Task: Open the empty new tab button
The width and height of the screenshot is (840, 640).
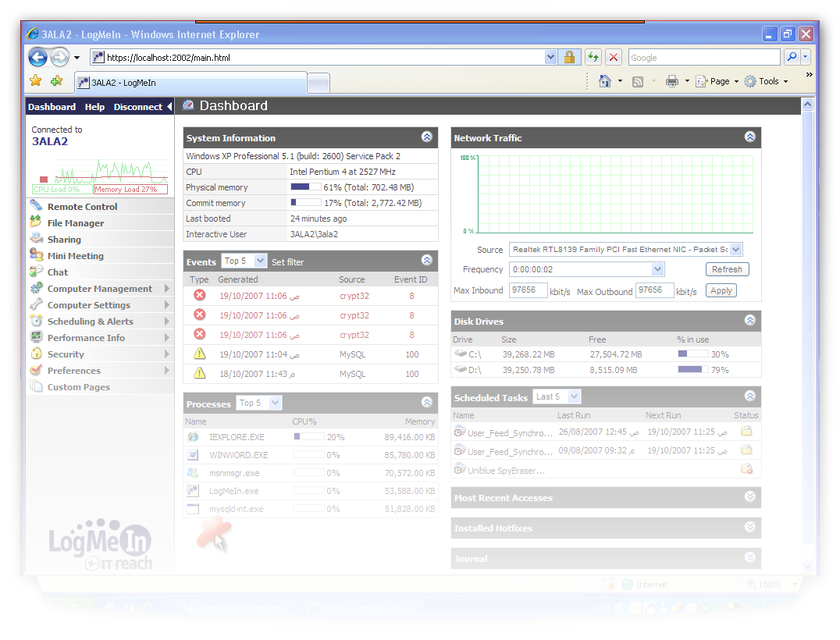Action: coord(319,84)
